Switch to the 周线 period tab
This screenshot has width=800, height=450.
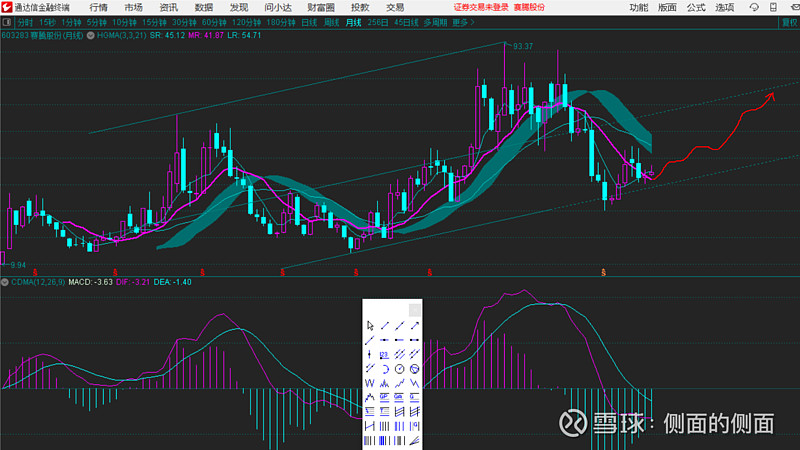(x=331, y=22)
